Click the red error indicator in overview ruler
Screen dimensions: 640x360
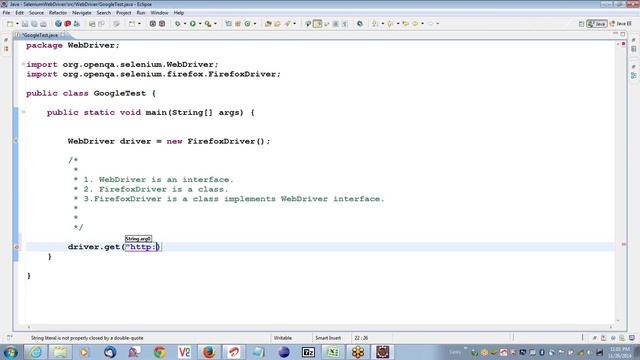coord(623,43)
